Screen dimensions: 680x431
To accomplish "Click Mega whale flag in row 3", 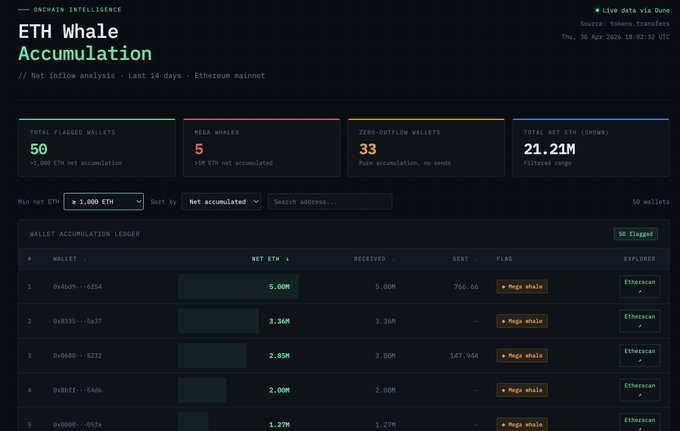I will click(x=522, y=356).
